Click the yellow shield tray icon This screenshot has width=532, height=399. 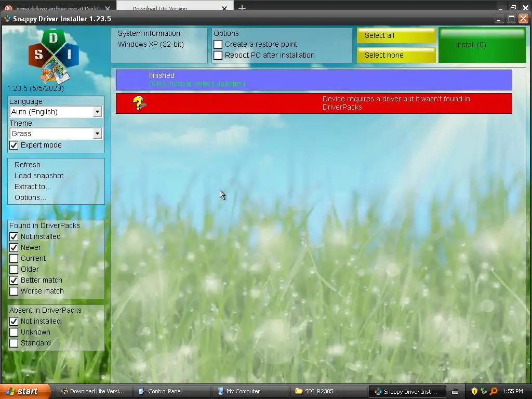point(474,391)
